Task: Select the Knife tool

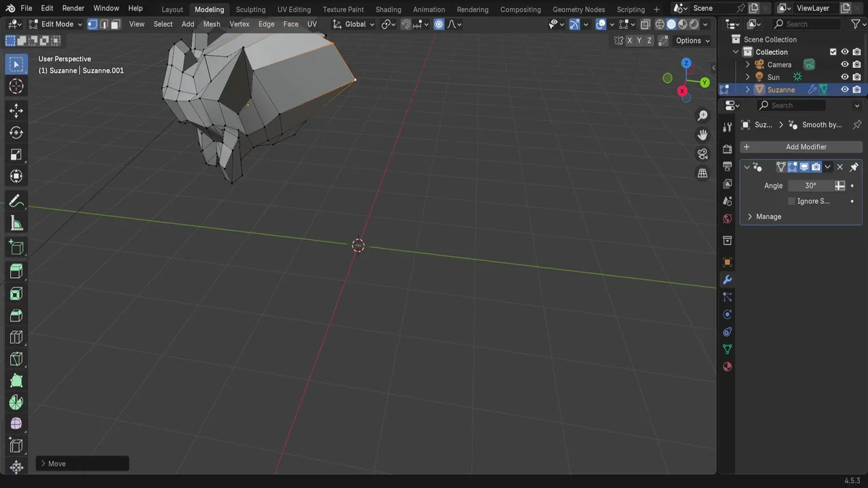Action: [16, 359]
